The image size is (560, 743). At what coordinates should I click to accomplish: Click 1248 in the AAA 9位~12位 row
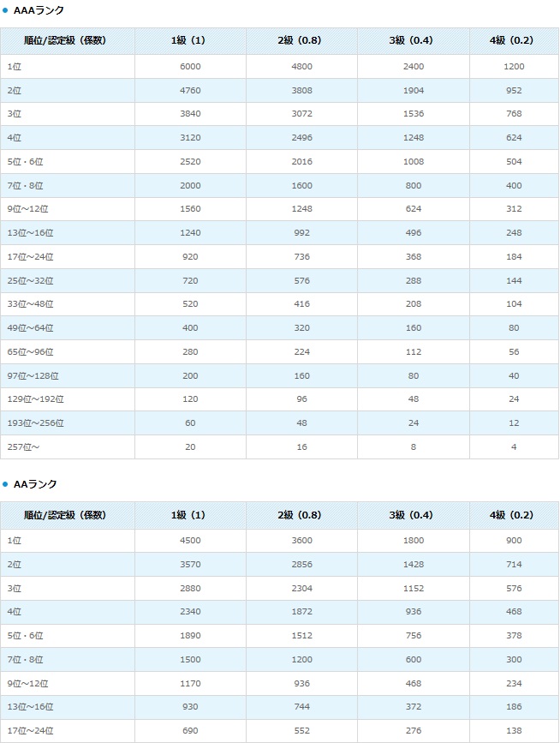(302, 209)
